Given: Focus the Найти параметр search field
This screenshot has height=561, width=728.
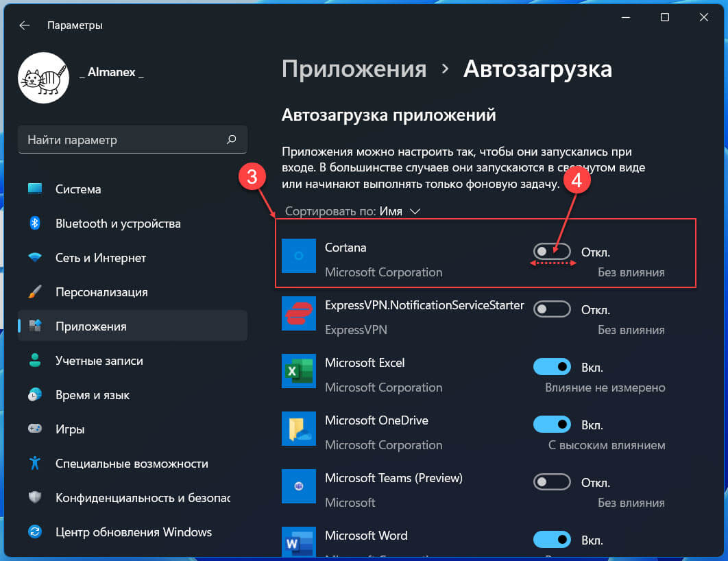Looking at the screenshot, I should click(x=132, y=139).
